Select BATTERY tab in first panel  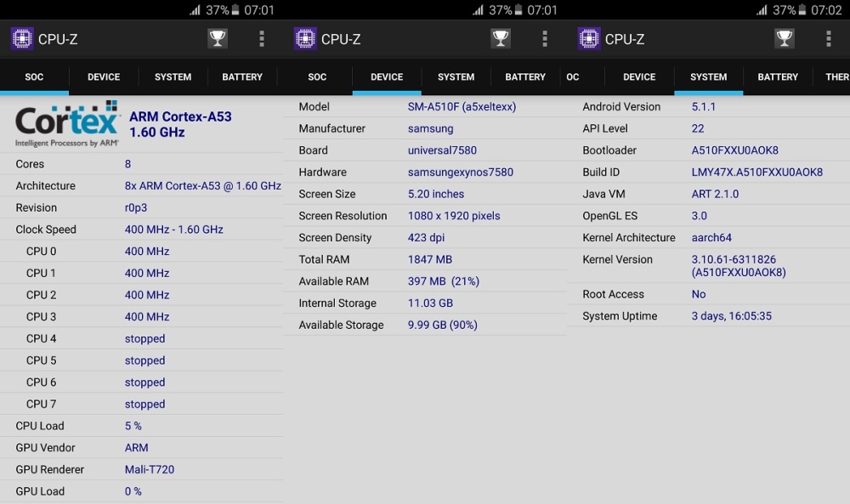coord(242,77)
